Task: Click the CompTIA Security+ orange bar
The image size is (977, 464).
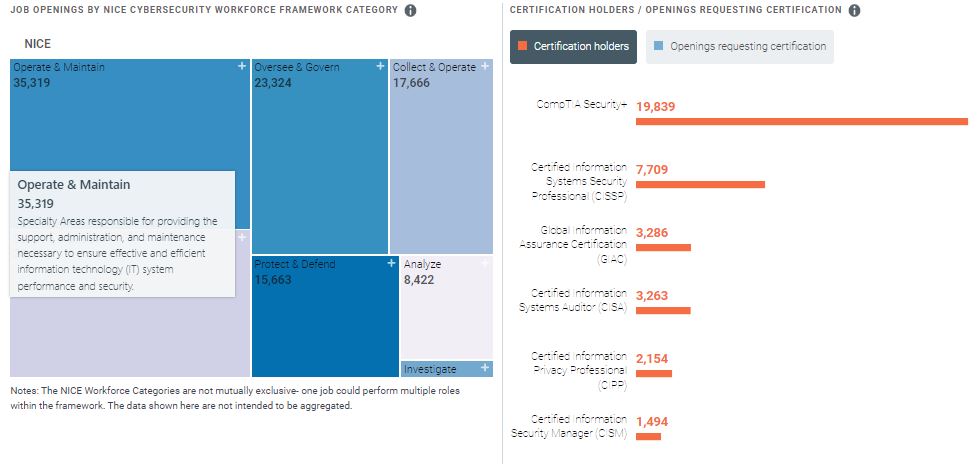Action: [801, 121]
